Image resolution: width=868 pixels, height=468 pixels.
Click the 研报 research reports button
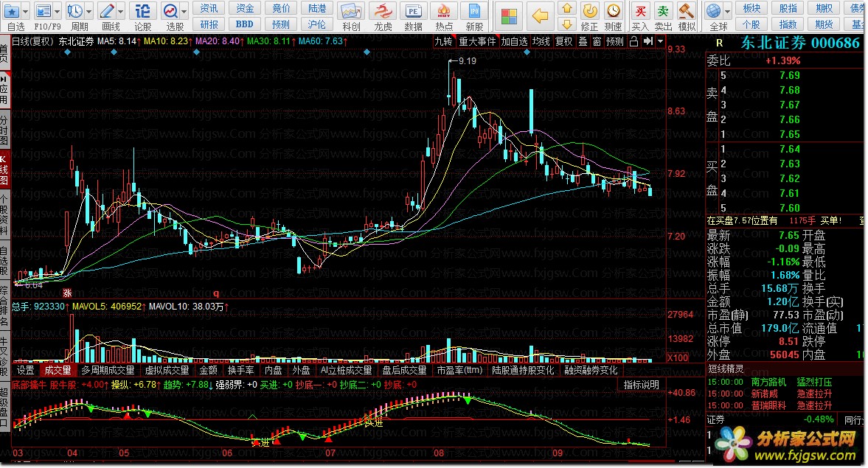click(x=209, y=24)
